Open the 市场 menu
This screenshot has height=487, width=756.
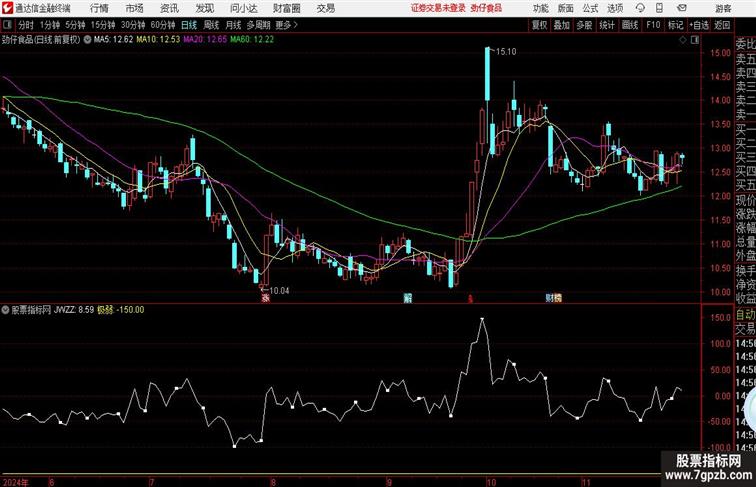[135, 8]
